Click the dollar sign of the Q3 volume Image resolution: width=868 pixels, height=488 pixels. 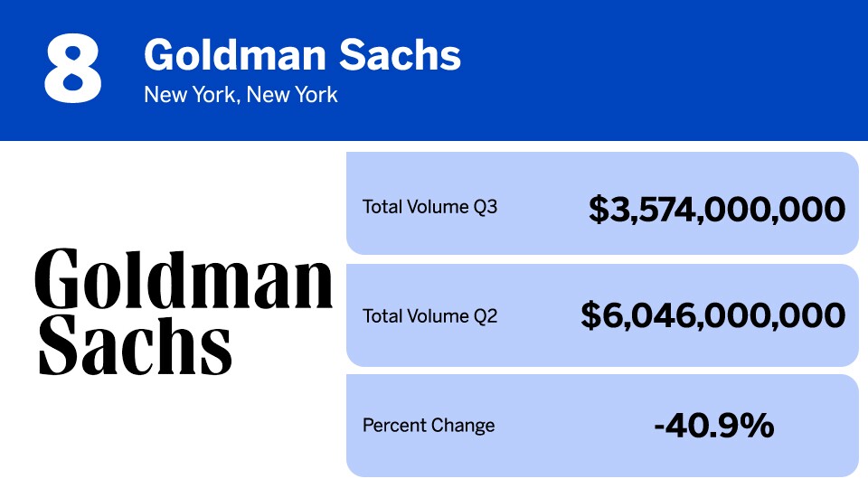click(x=599, y=210)
